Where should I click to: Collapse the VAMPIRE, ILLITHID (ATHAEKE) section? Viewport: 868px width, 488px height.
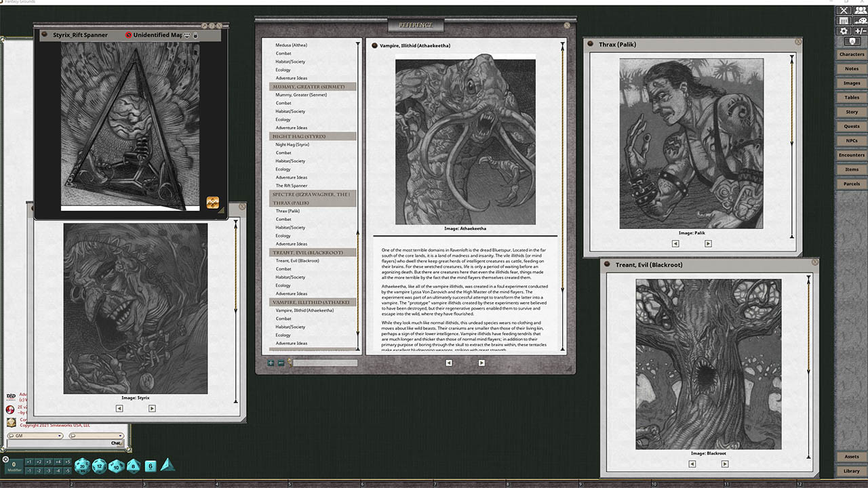pyautogui.click(x=312, y=302)
